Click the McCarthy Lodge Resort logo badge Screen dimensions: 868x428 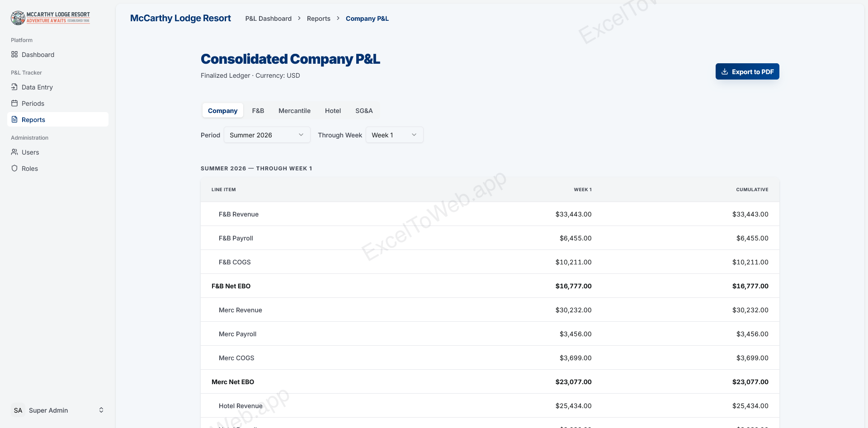coord(17,18)
